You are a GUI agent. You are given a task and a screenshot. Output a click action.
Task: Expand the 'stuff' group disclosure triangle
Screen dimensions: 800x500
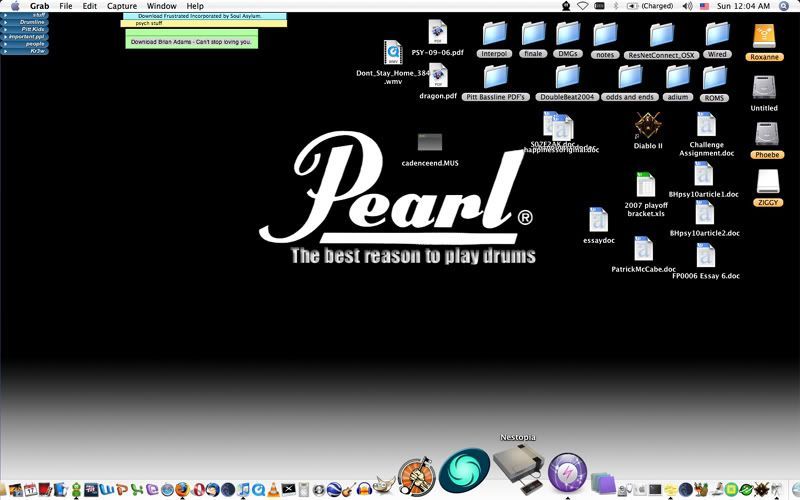tap(5, 15)
